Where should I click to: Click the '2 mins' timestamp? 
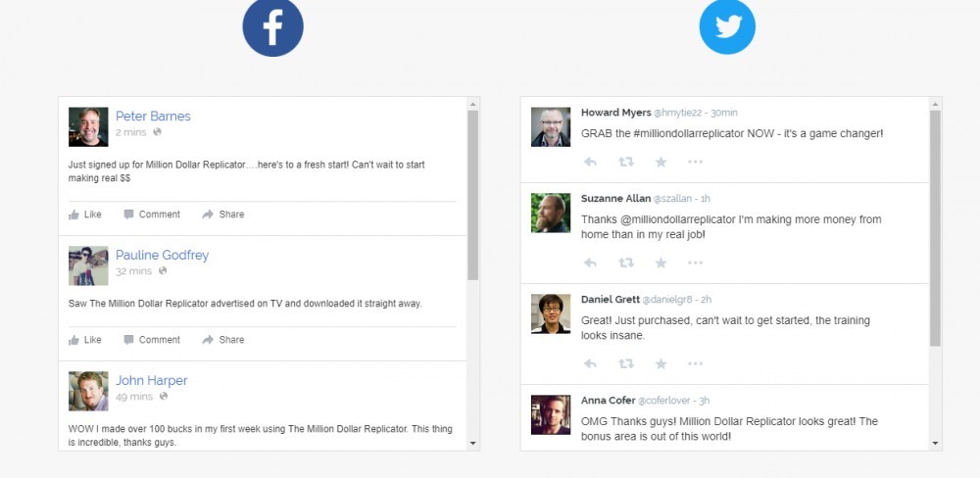click(131, 132)
